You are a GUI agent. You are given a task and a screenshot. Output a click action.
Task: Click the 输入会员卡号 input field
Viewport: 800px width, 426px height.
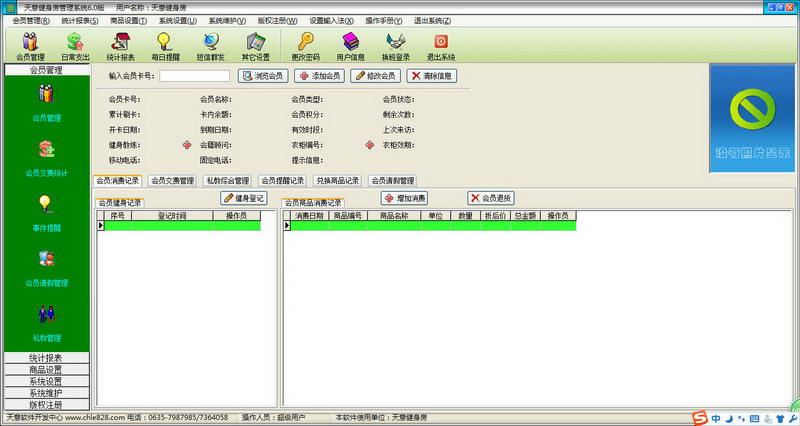[194, 76]
